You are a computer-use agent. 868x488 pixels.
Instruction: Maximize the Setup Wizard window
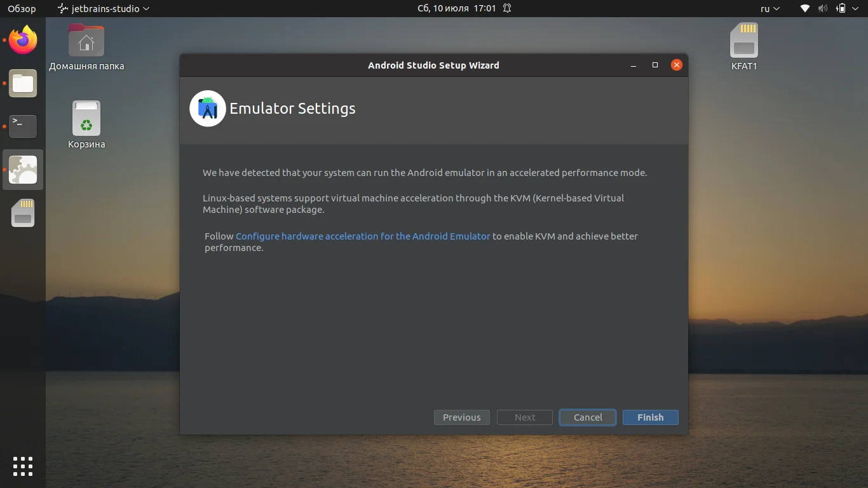[x=655, y=65]
